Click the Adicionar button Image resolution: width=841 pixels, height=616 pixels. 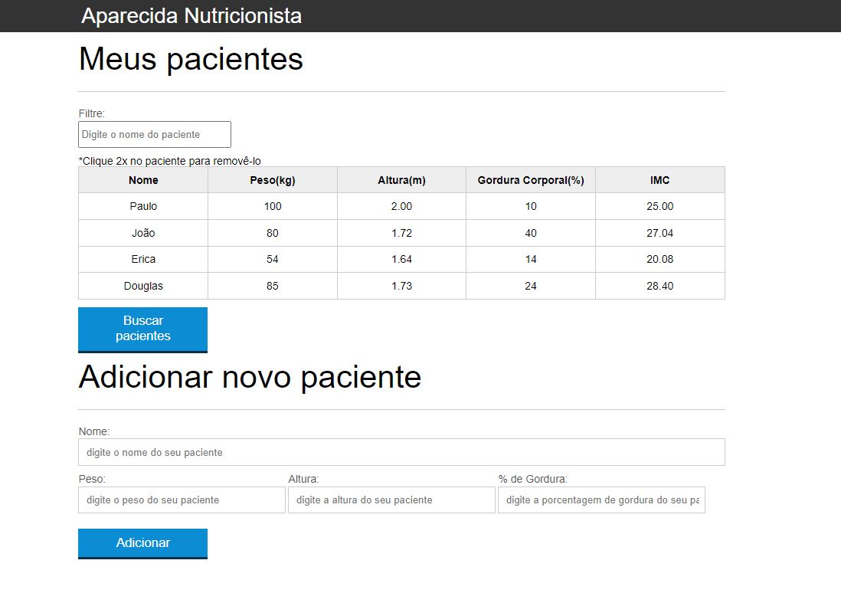click(x=142, y=543)
